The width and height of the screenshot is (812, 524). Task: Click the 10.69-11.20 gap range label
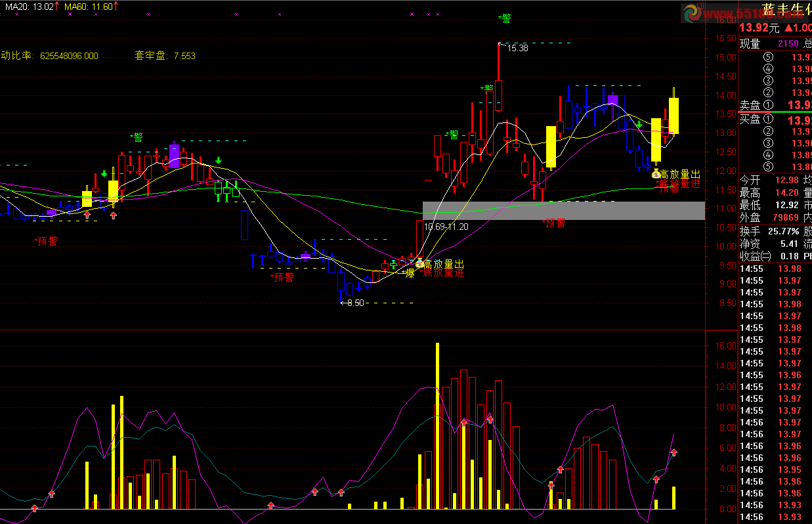click(446, 226)
